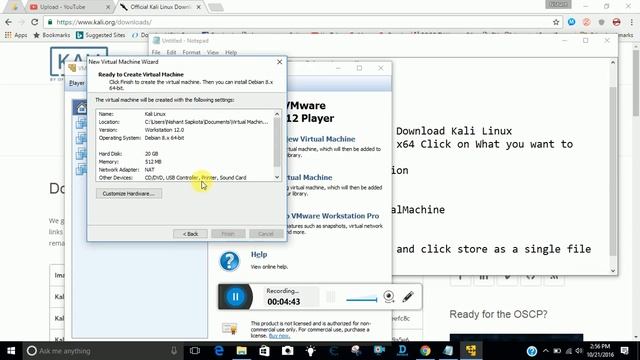
Task: Open Notepad File menu
Action: [156, 52]
